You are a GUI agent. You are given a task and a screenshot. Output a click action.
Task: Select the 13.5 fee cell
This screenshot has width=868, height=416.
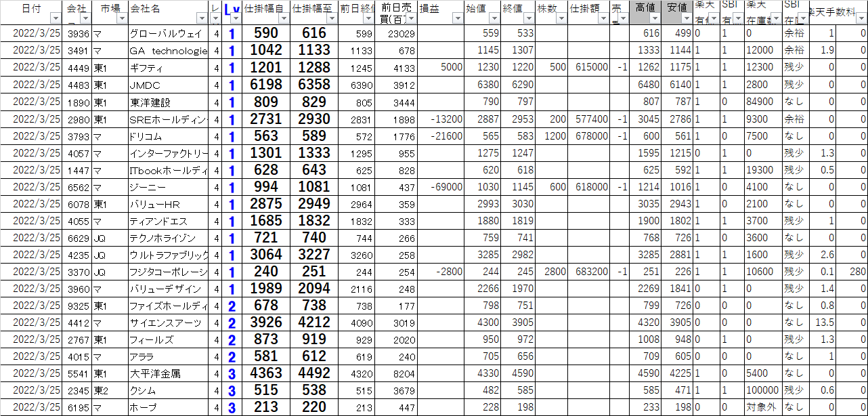tap(823, 323)
